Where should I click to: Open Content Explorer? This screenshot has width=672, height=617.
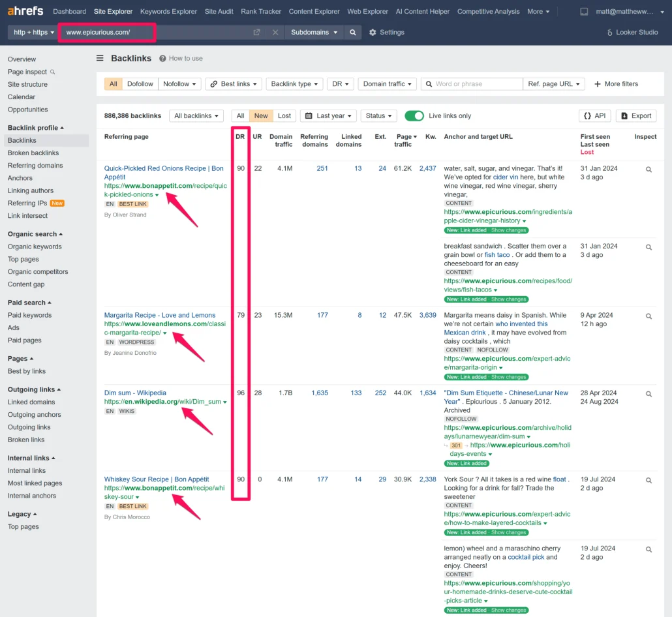(x=314, y=12)
